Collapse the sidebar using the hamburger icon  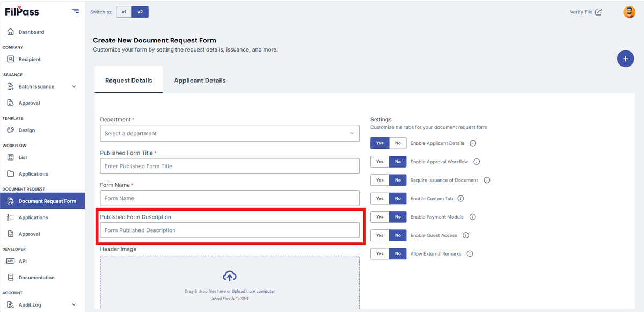click(x=75, y=11)
